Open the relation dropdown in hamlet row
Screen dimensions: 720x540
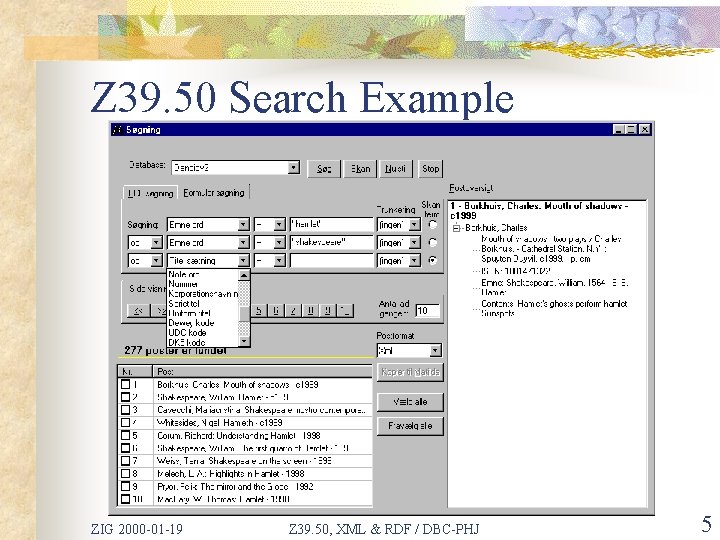[279, 225]
